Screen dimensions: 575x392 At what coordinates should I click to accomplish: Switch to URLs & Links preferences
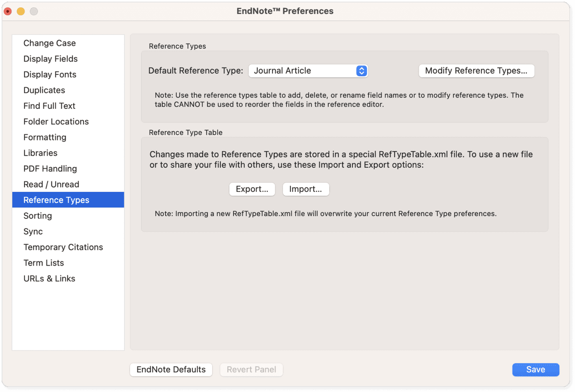[x=49, y=278]
